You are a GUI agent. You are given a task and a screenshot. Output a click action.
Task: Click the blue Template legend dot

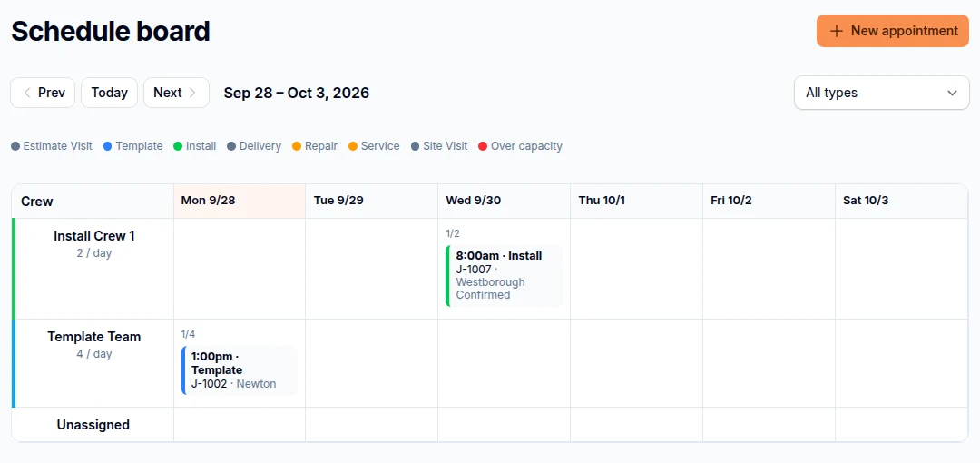point(107,146)
